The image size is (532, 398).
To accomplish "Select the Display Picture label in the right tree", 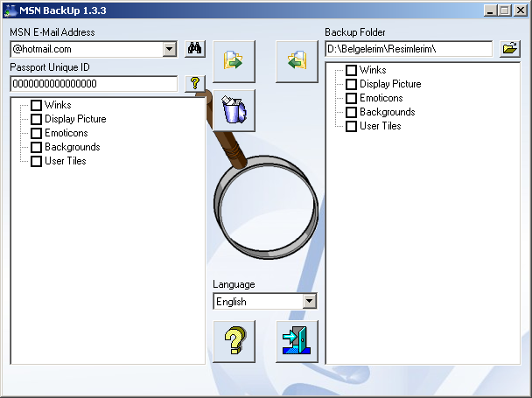I will click(x=390, y=84).
